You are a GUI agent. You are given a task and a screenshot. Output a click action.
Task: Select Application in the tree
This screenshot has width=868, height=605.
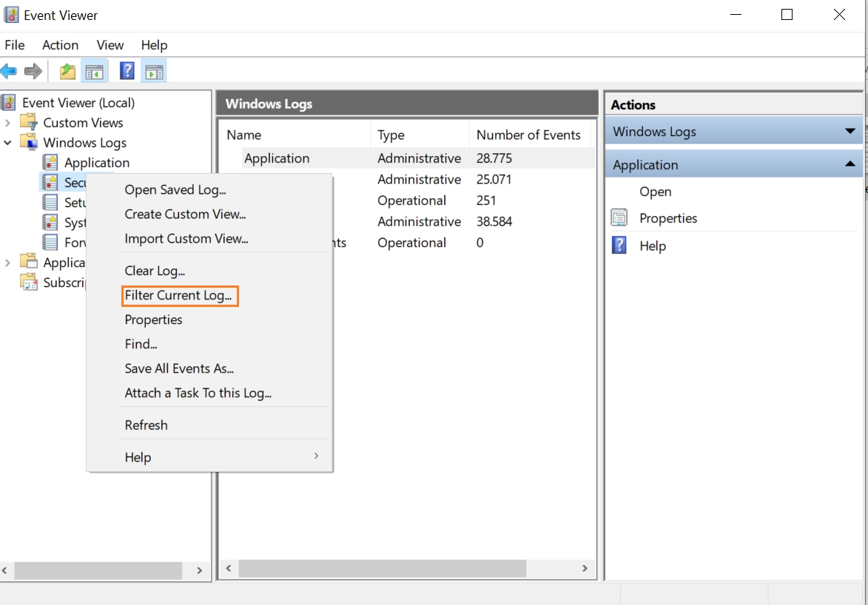pos(97,162)
